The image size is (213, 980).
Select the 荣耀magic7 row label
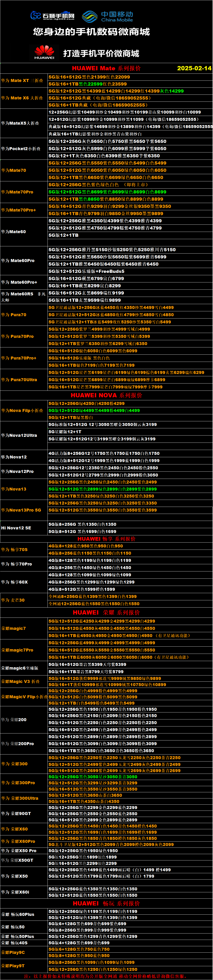click(x=13, y=629)
